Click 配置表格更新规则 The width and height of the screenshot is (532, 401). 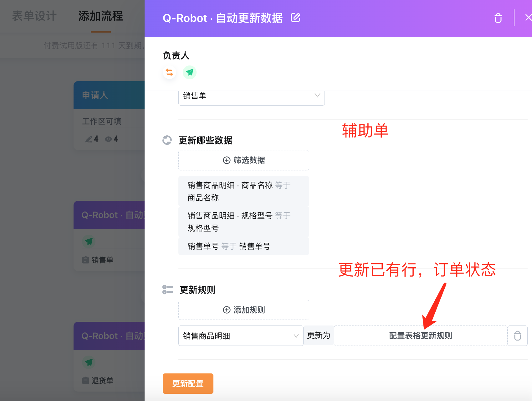click(x=421, y=336)
